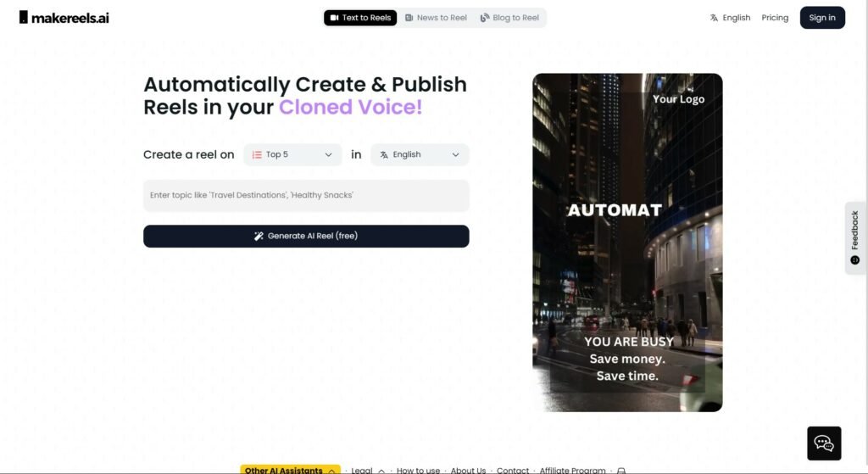Viewport: 868px width, 474px height.
Task: Click the makereels.ai logo
Action: (64, 18)
